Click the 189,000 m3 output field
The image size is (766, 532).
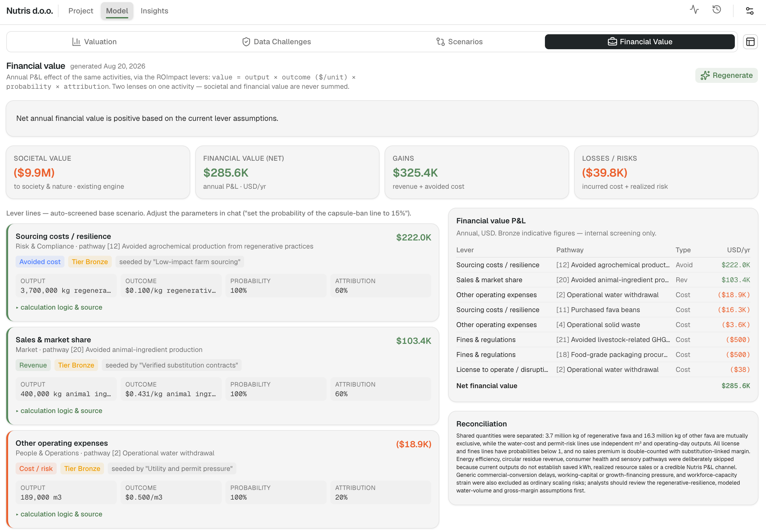pyautogui.click(x=66, y=492)
